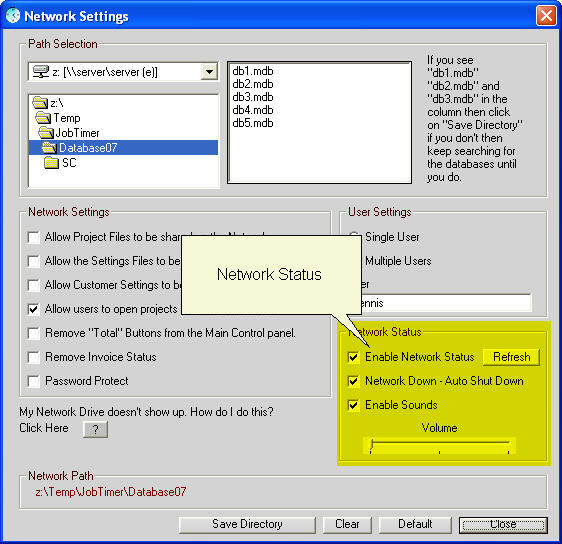Image resolution: width=562 pixels, height=544 pixels.
Task: Select the Database07 folder icon
Action: pyautogui.click(x=49, y=147)
